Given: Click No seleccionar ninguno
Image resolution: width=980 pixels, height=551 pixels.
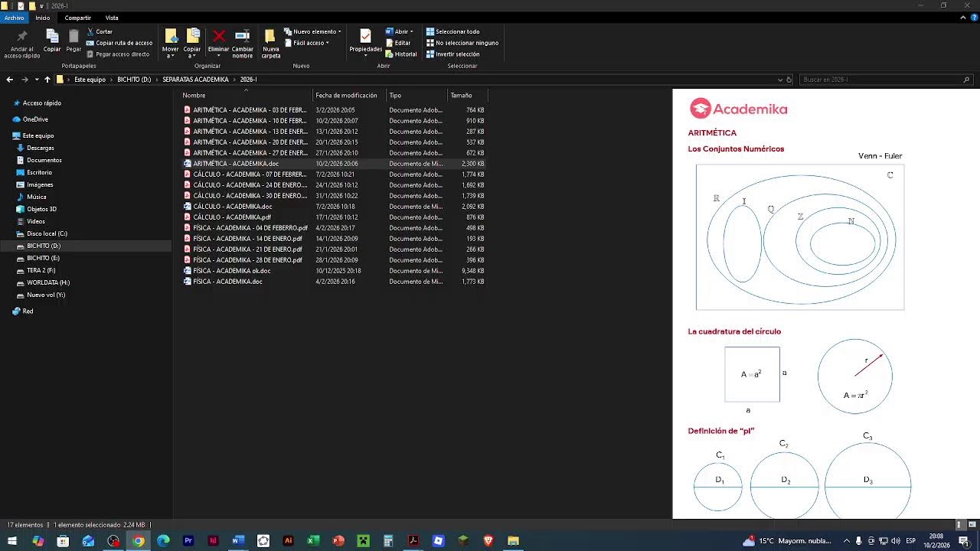Looking at the screenshot, I should [x=462, y=43].
